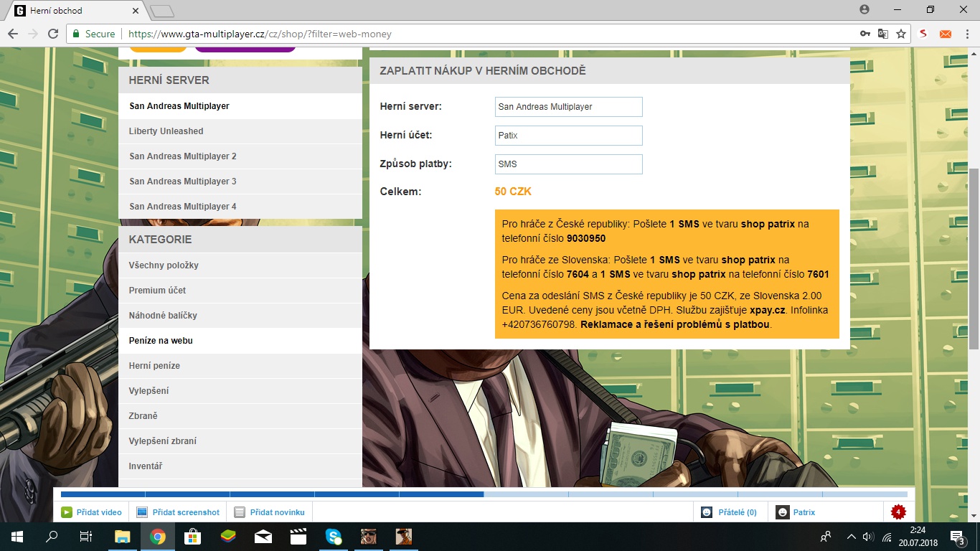Open the Wi-Fi network tray icon
The width and height of the screenshot is (980, 551).
tap(887, 536)
